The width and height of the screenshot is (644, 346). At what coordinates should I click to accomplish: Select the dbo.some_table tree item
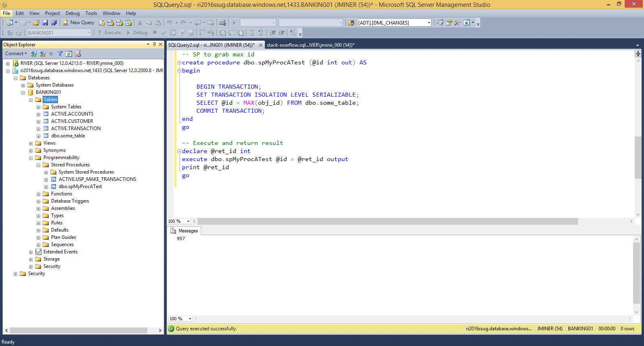click(68, 136)
